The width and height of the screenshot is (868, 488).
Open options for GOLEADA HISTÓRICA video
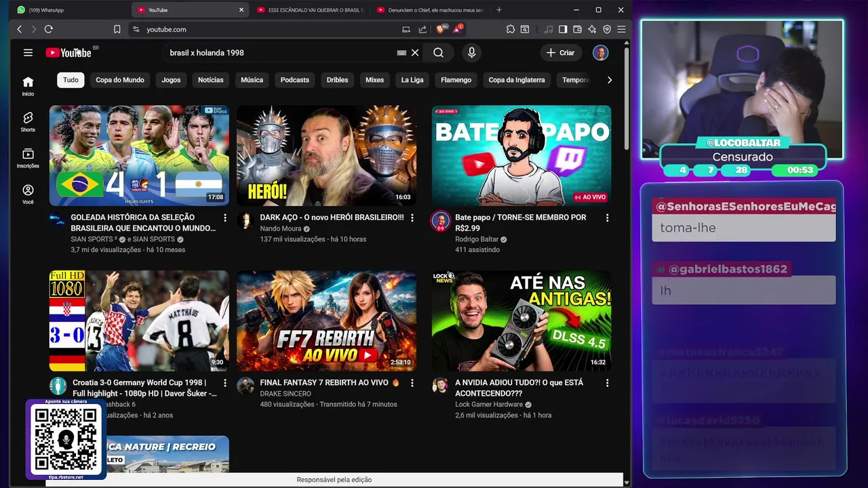pos(225,218)
